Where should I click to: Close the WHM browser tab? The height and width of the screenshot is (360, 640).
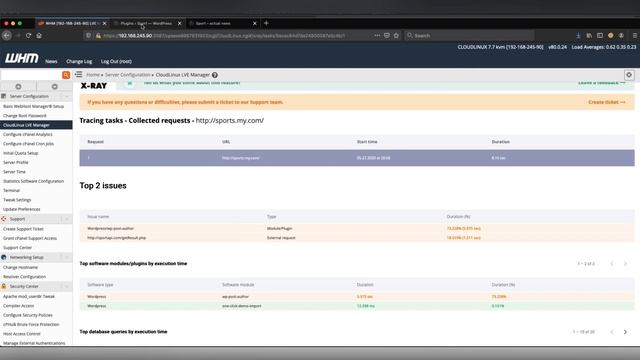point(104,24)
